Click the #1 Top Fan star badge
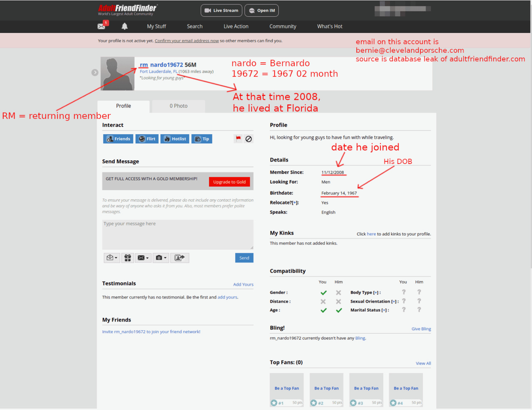 [x=274, y=403]
